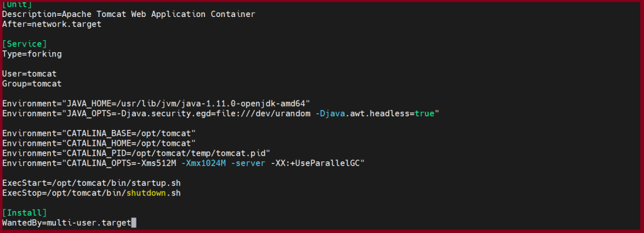Click the [Service] section header
This screenshot has height=233, width=644.
pos(25,44)
